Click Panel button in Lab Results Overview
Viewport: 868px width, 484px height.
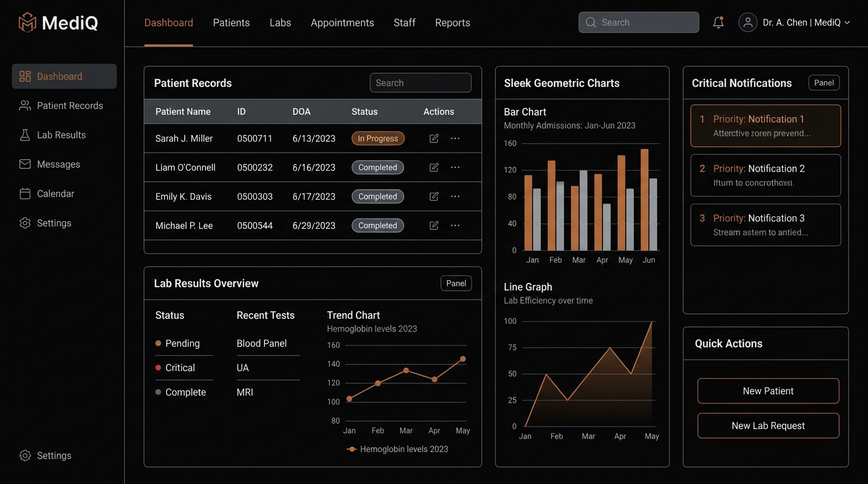point(456,284)
